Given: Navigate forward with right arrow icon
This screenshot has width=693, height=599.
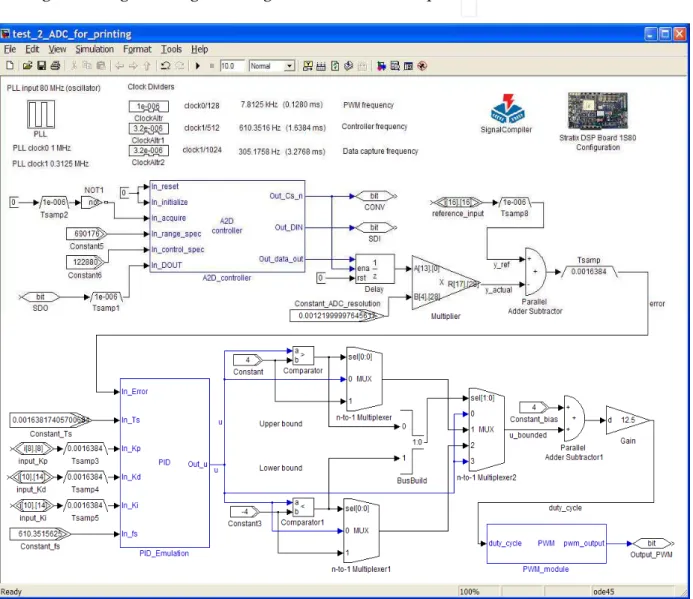Looking at the screenshot, I should point(133,66).
